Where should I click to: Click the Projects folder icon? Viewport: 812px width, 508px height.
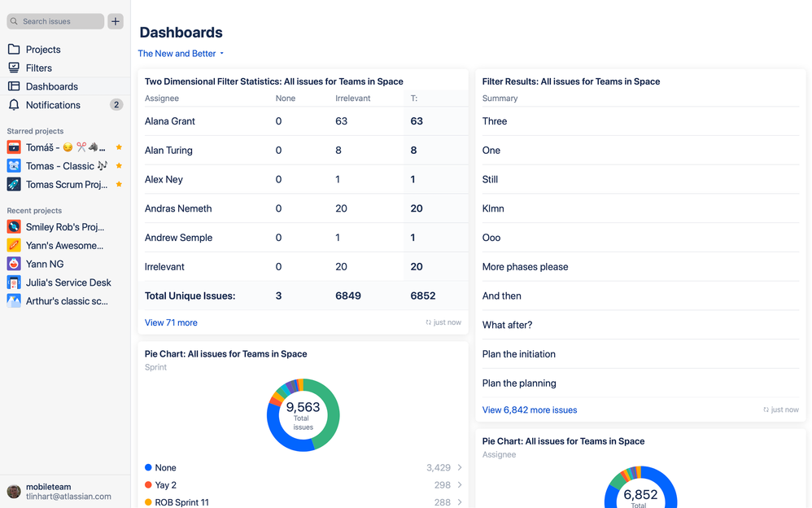coord(14,49)
